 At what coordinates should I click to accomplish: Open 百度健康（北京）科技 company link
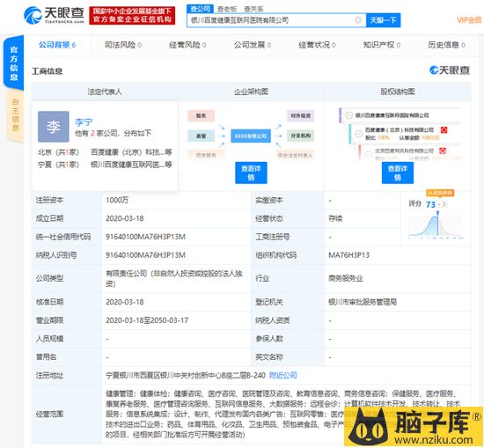pos(131,152)
